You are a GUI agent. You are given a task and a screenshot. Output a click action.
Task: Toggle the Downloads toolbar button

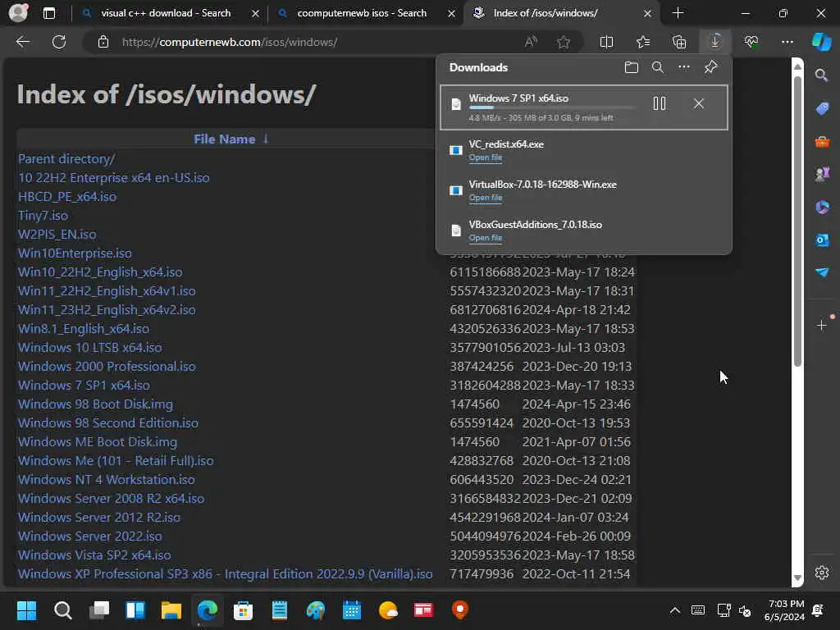pos(715,42)
